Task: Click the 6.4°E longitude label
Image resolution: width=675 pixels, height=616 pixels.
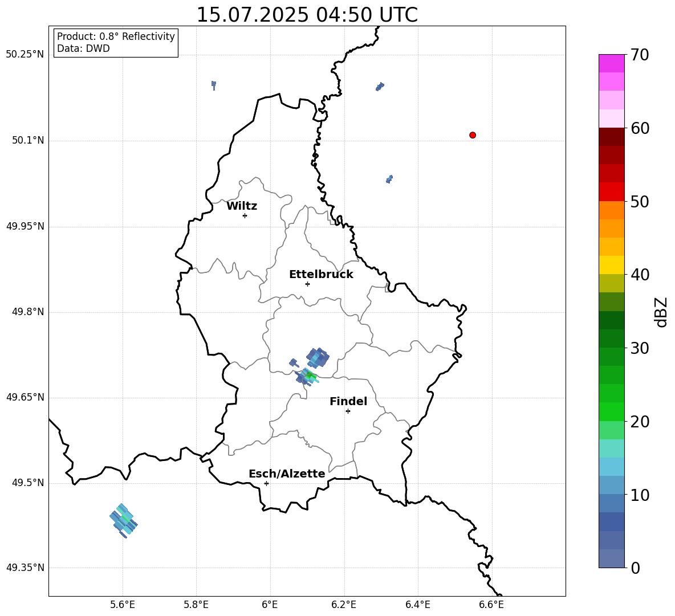Action: click(x=418, y=605)
